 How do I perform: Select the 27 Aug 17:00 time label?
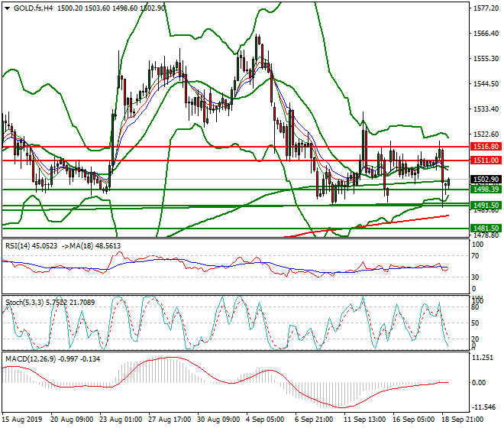point(170,420)
